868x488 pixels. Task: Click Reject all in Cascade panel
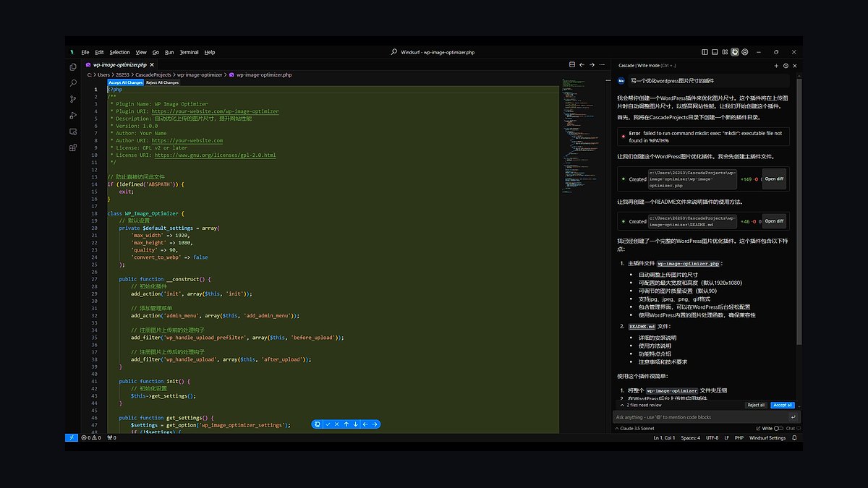[756, 405]
